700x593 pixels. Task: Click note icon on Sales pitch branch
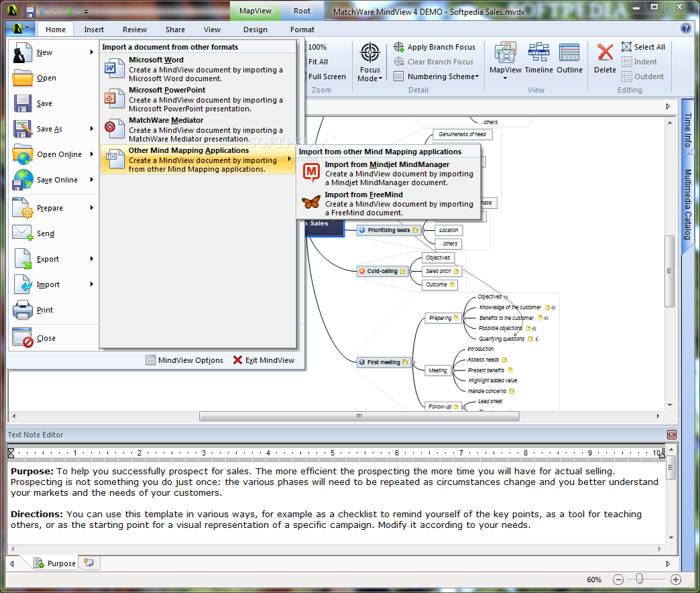456,271
